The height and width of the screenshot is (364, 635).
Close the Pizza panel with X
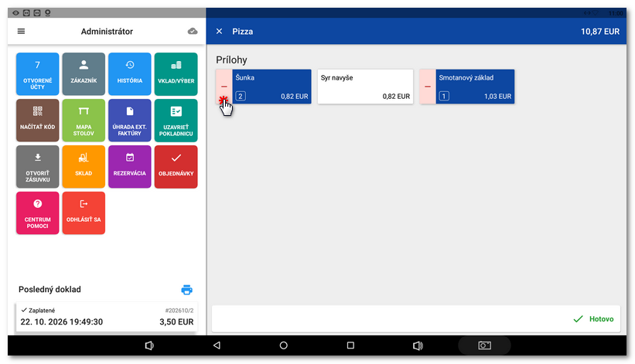(x=219, y=31)
